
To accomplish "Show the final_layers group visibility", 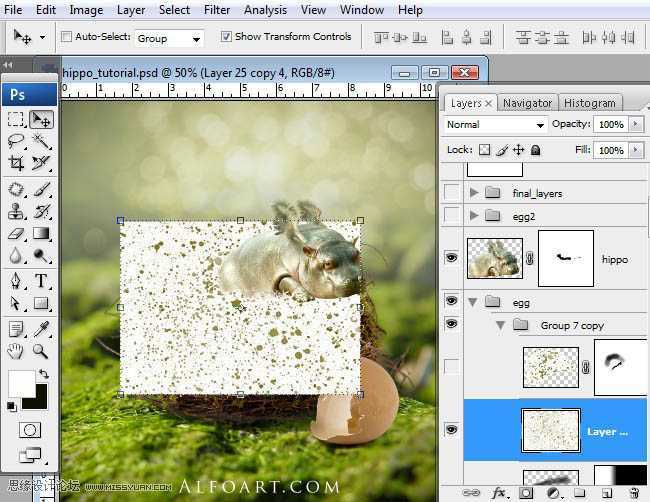I will [451, 192].
